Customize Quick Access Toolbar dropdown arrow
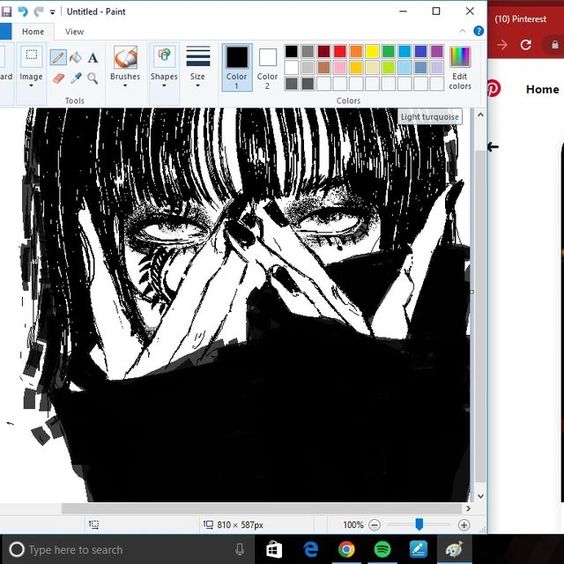 click(53, 12)
